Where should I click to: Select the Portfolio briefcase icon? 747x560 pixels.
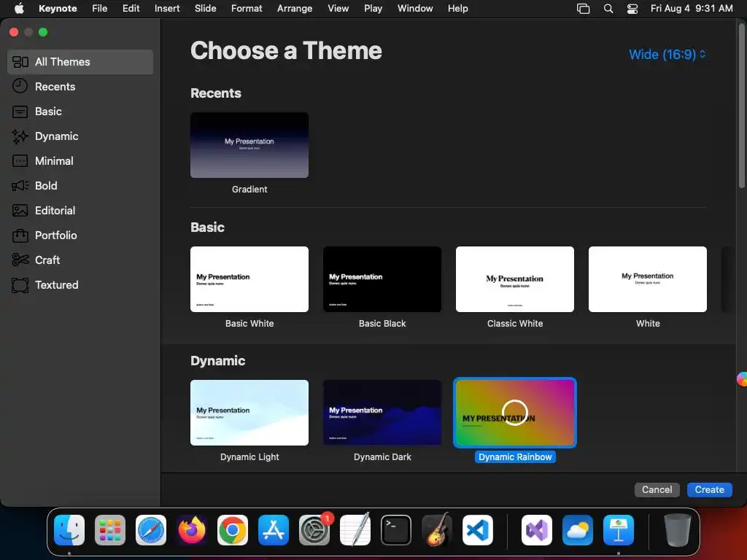click(x=20, y=236)
